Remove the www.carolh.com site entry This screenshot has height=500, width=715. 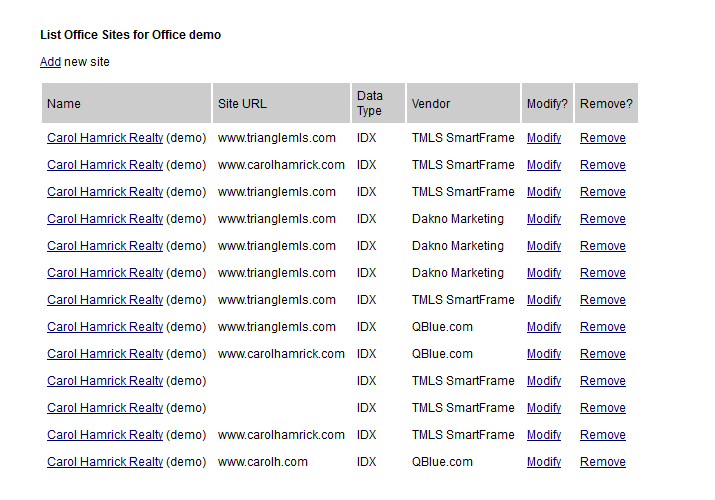pyautogui.click(x=602, y=462)
